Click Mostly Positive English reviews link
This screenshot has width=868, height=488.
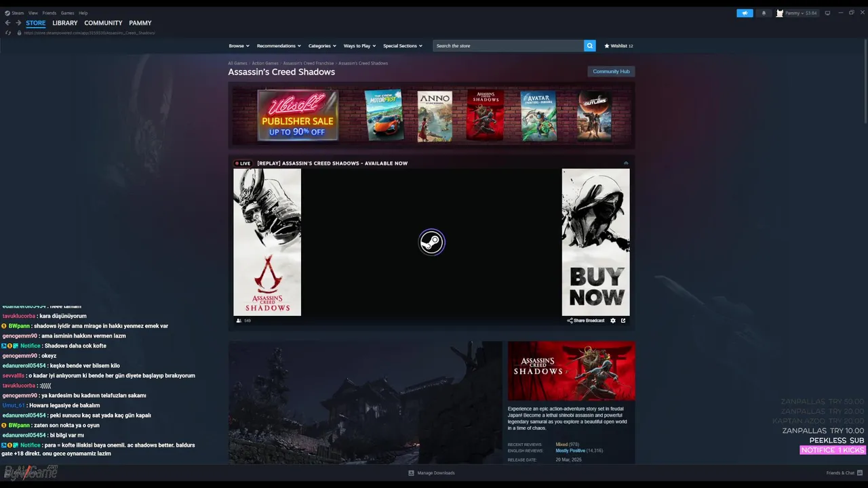[570, 451]
